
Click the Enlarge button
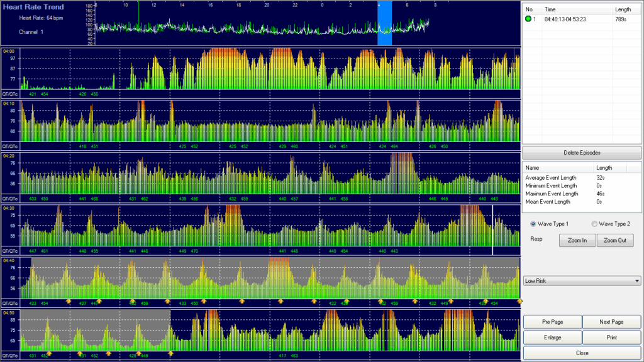tap(552, 337)
